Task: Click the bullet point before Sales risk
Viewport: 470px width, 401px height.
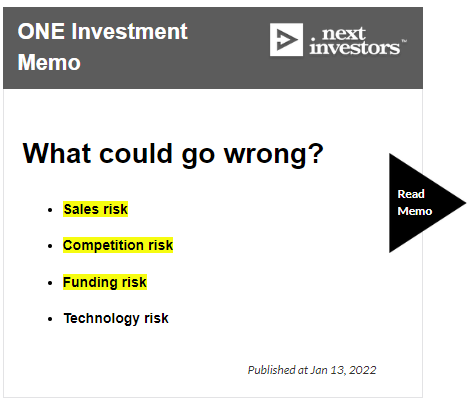Action: coord(50,210)
